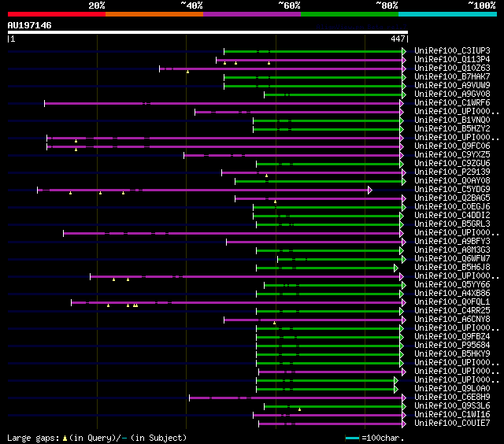The height and width of the screenshot is (444, 504).
Task: Click the yellow gap marker under UniRef100_Q10Z63 alignment
Action: 187,72
